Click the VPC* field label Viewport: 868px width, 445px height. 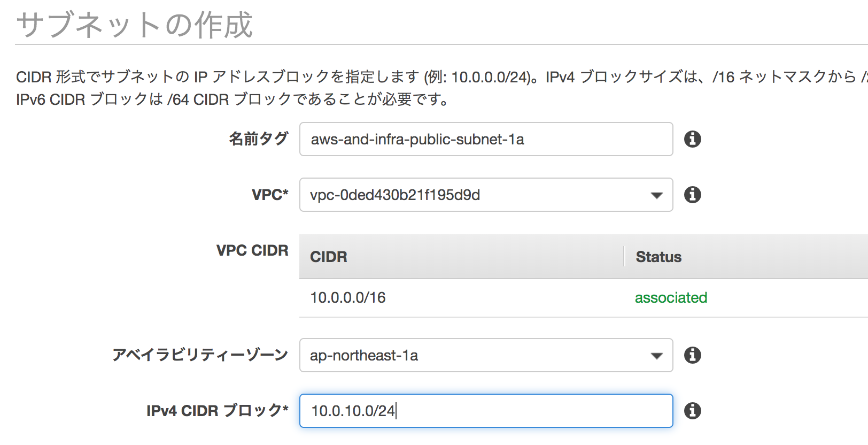270,195
